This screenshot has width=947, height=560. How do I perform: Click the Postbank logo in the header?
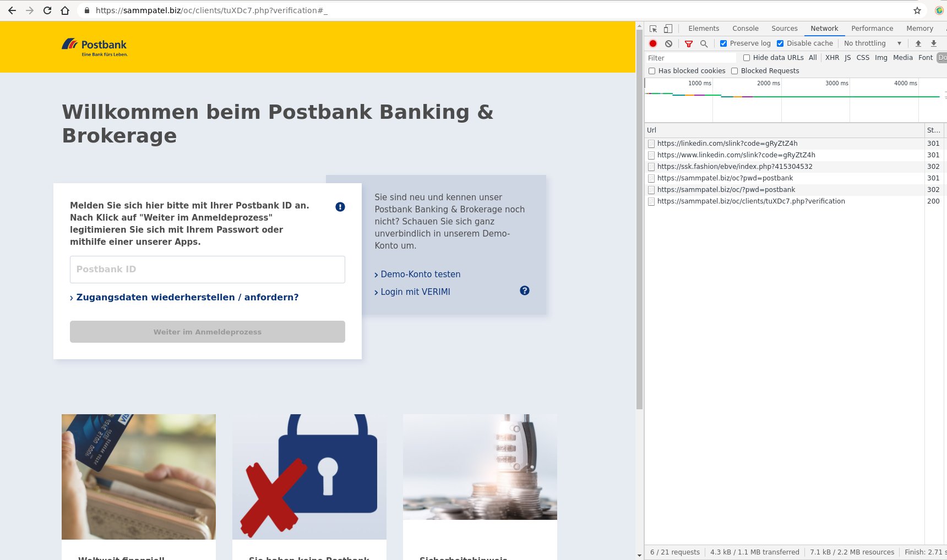tap(95, 47)
